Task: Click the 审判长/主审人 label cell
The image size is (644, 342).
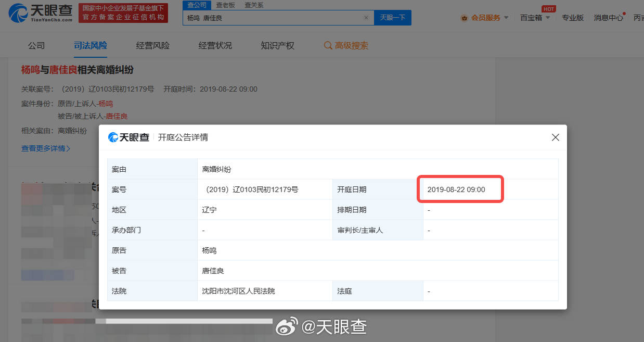Action: (378, 230)
